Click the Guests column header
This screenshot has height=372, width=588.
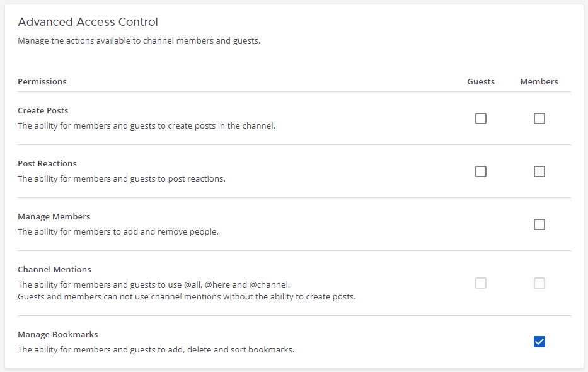coord(481,81)
